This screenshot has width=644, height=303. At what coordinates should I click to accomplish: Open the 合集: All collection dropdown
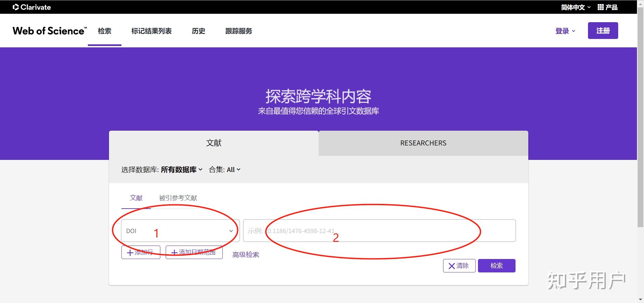click(x=232, y=170)
